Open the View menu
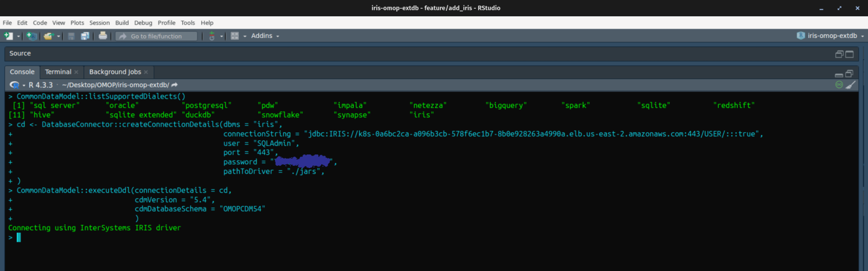 pos(59,23)
